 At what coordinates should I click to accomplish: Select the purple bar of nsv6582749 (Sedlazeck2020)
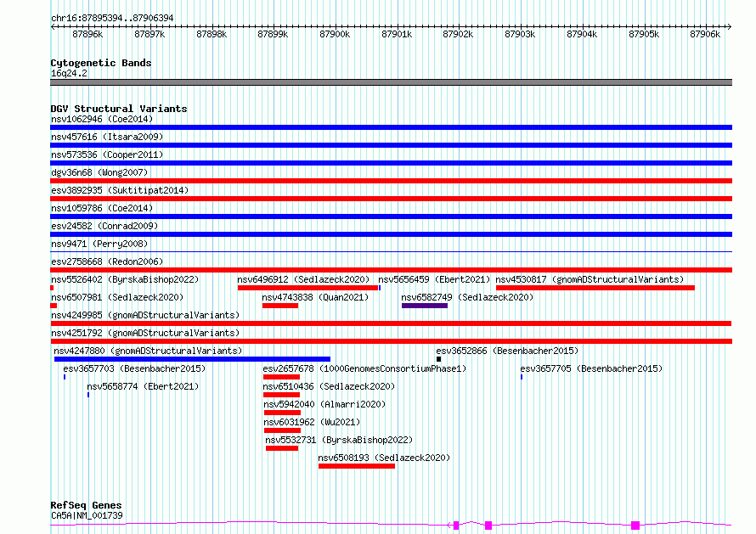[425, 306]
